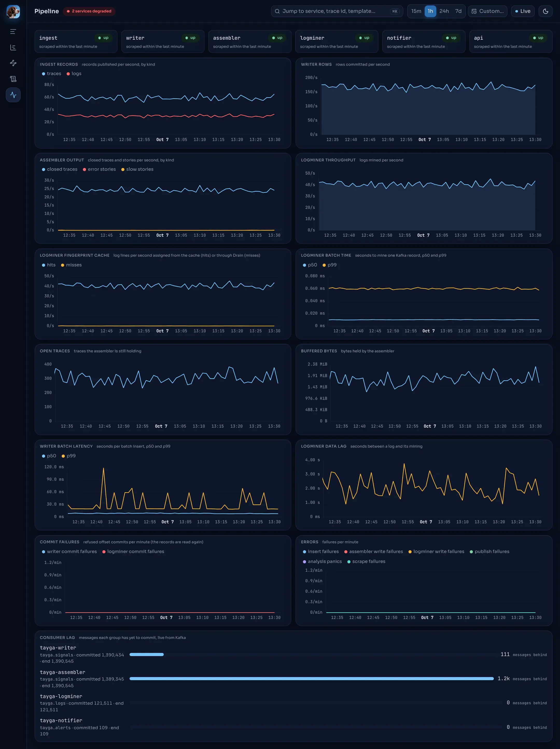
Task: Open the traces flow sidebar icon
Action: [13, 63]
